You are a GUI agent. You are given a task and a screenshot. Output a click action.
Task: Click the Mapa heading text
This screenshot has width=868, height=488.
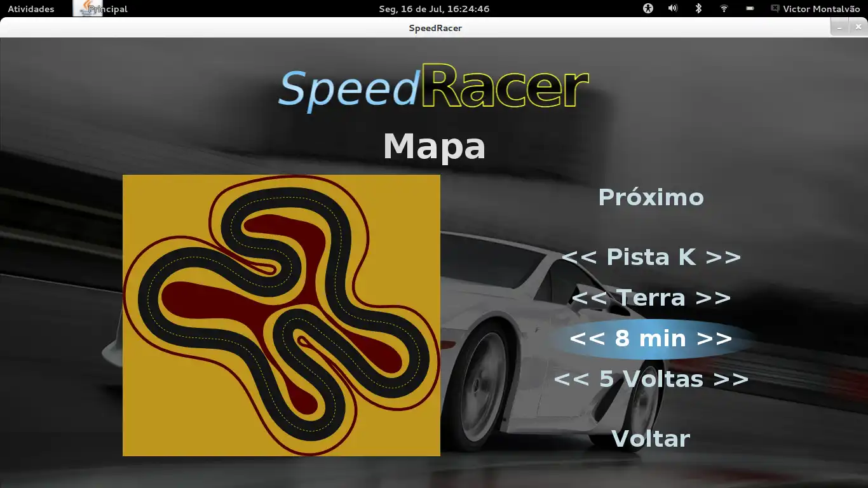(x=435, y=147)
